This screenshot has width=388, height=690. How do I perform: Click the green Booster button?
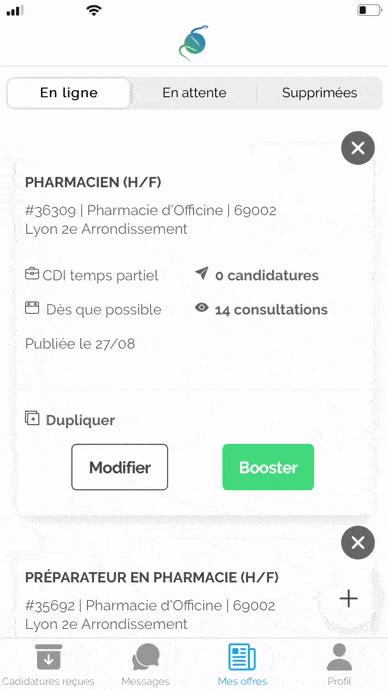(x=268, y=467)
